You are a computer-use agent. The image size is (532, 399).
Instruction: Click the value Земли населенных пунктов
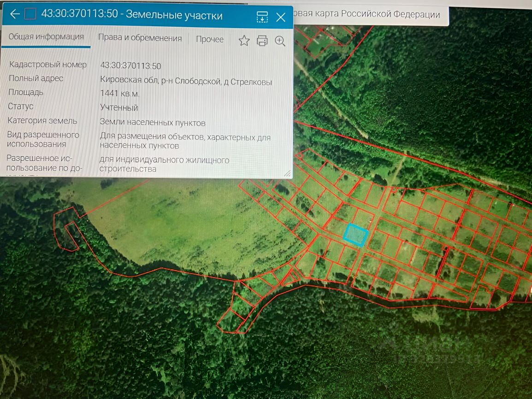click(x=153, y=123)
